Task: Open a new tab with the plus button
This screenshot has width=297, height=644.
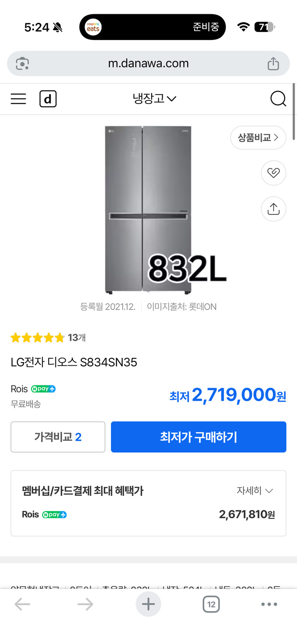Action: pos(148,604)
